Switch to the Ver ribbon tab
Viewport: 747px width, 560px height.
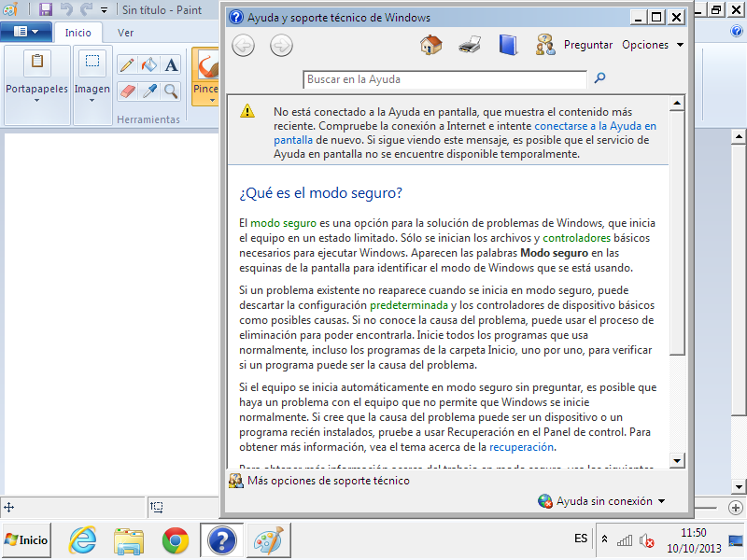(125, 33)
